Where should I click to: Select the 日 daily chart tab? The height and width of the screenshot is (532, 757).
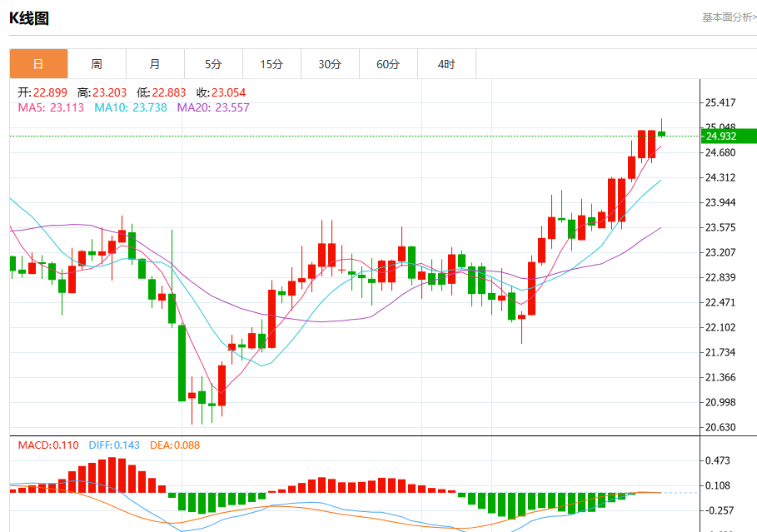pyautogui.click(x=38, y=64)
